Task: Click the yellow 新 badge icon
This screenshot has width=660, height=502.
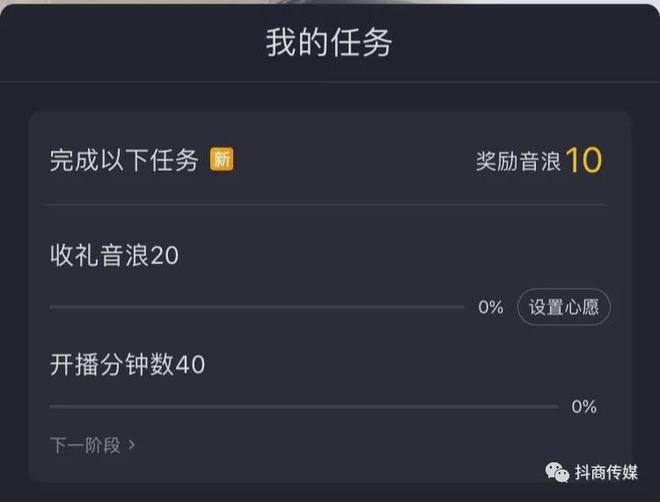Action: click(221, 159)
